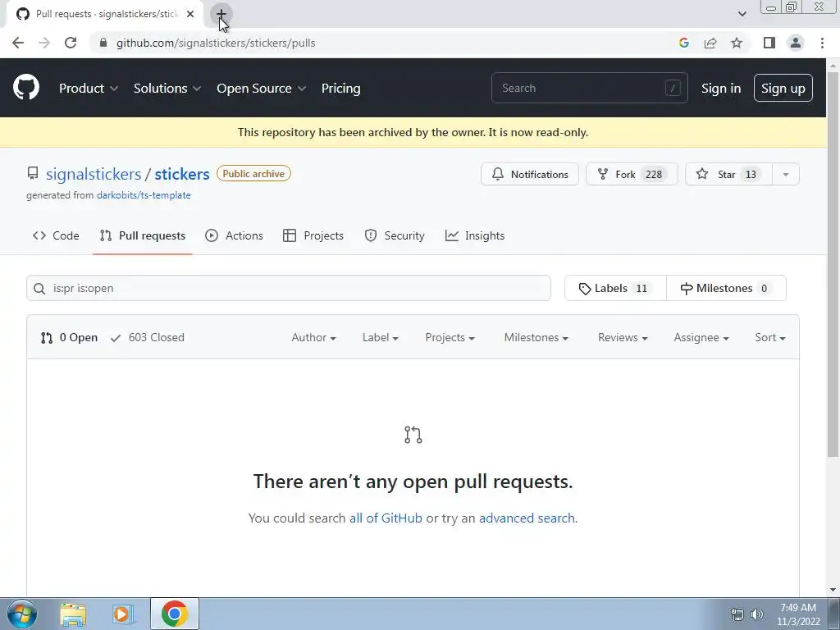840x630 pixels.
Task: Open the Sort dropdown
Action: [770, 337]
